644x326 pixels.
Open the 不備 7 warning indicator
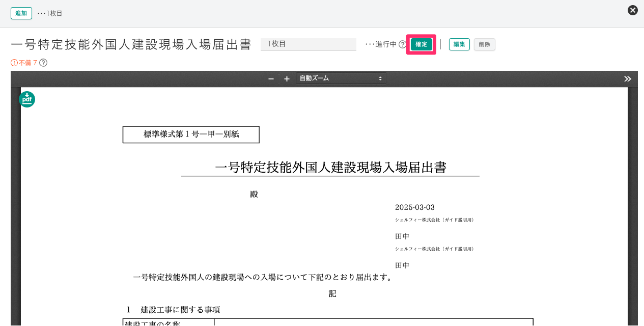pyautogui.click(x=24, y=63)
